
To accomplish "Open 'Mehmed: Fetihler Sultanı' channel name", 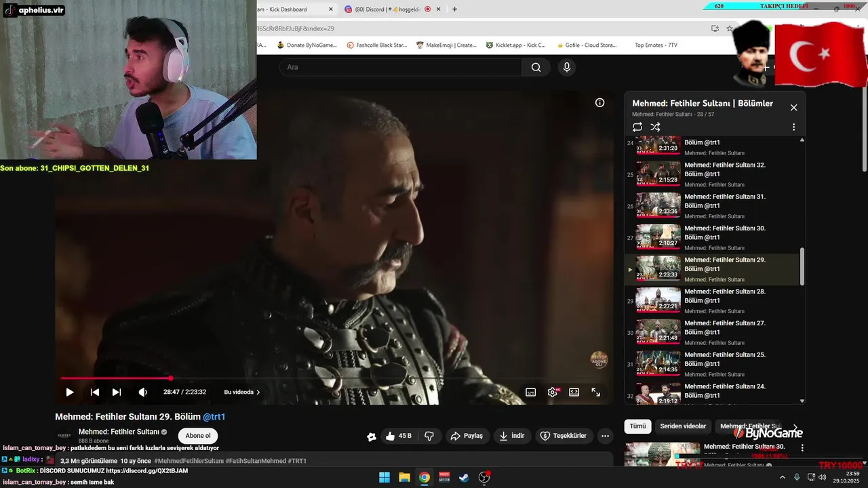I will click(119, 432).
